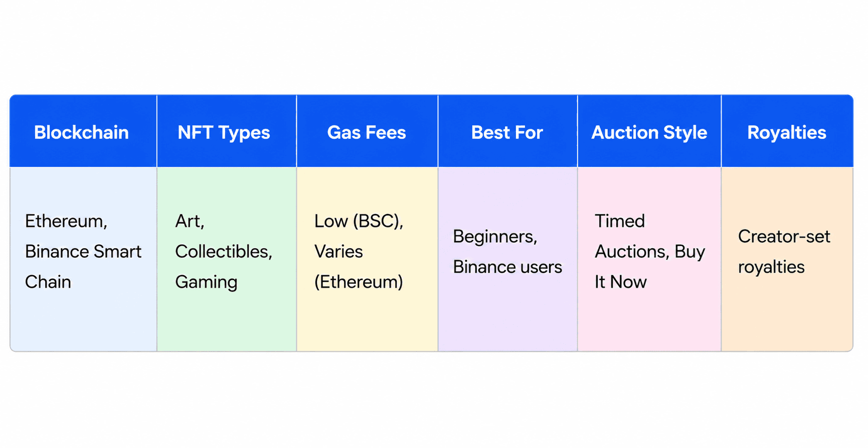The image size is (868, 448).
Task: Click the Collectibles text in NFT Types
Action: (x=224, y=252)
